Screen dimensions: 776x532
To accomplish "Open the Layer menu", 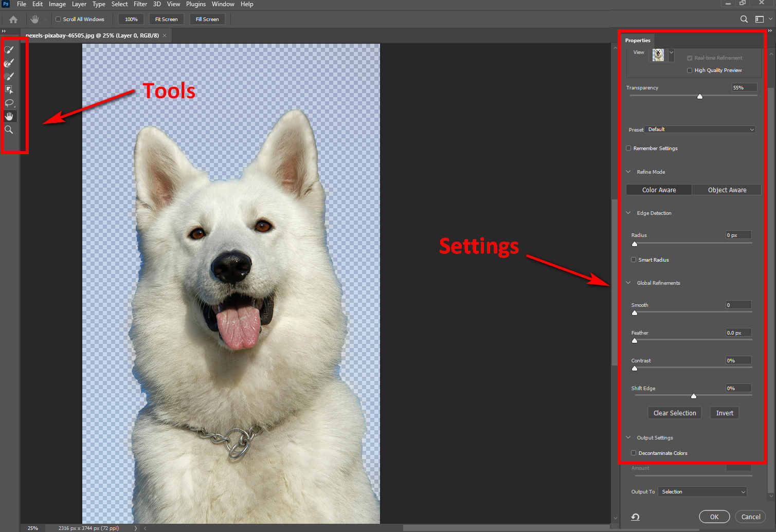I will pos(79,4).
